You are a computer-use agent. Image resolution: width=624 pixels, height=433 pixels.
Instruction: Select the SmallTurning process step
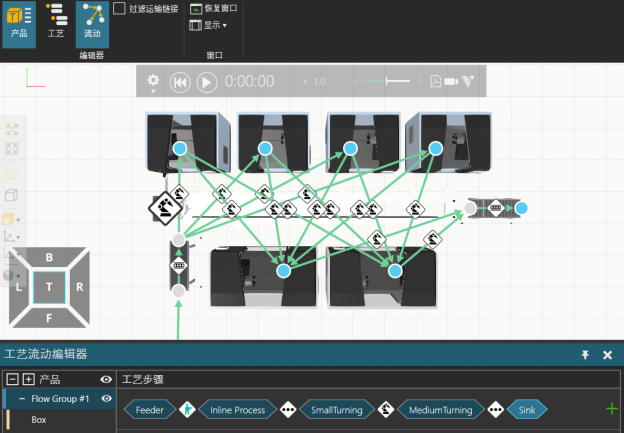coord(336,409)
